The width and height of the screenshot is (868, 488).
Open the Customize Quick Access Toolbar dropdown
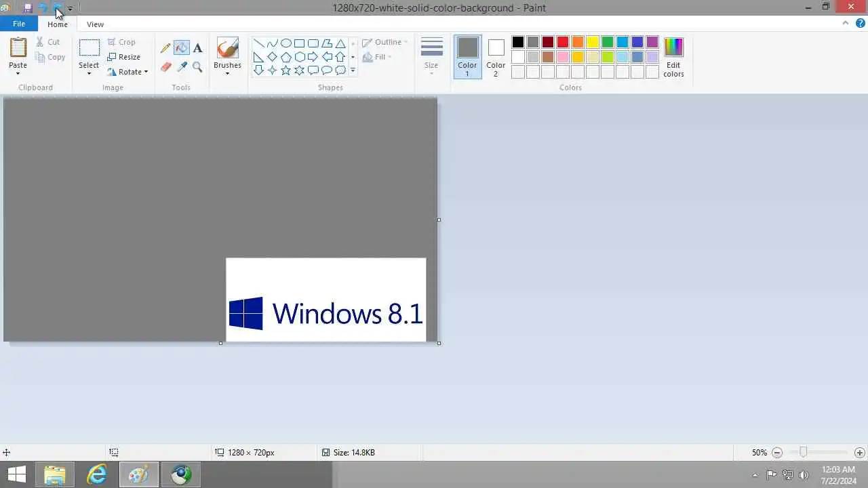[x=70, y=8]
